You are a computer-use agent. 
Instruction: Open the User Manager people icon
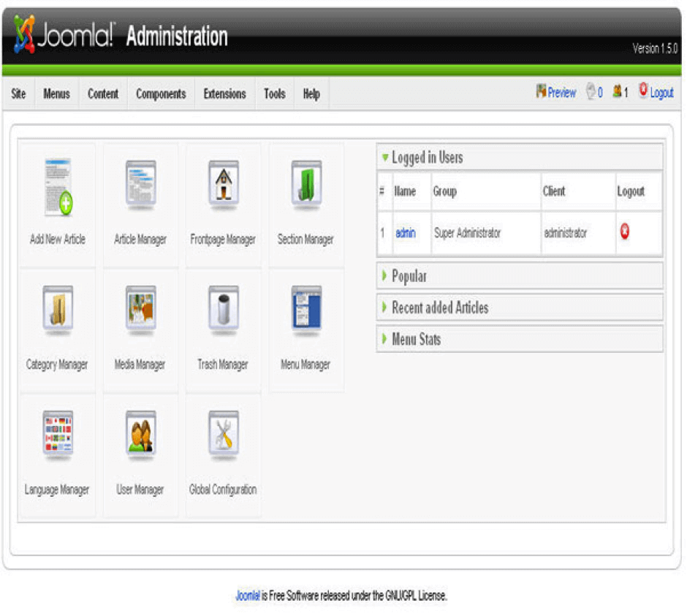(140, 434)
